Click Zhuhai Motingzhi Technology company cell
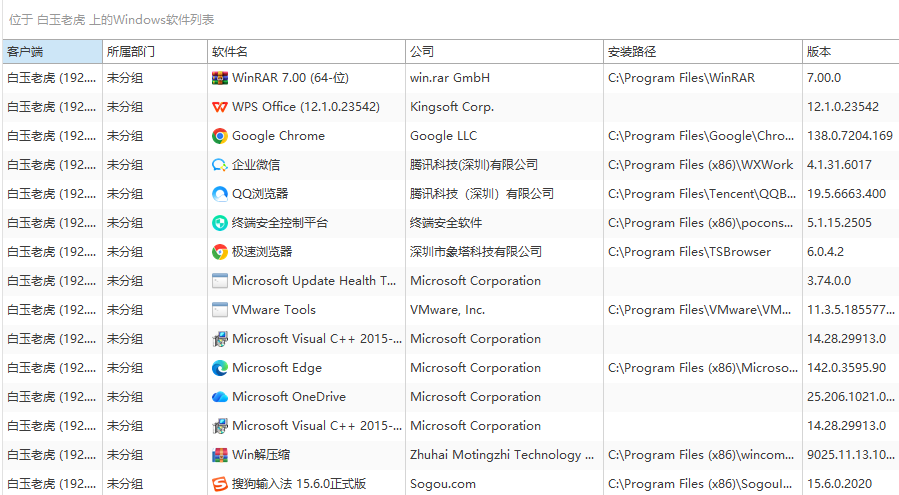 pos(502,455)
